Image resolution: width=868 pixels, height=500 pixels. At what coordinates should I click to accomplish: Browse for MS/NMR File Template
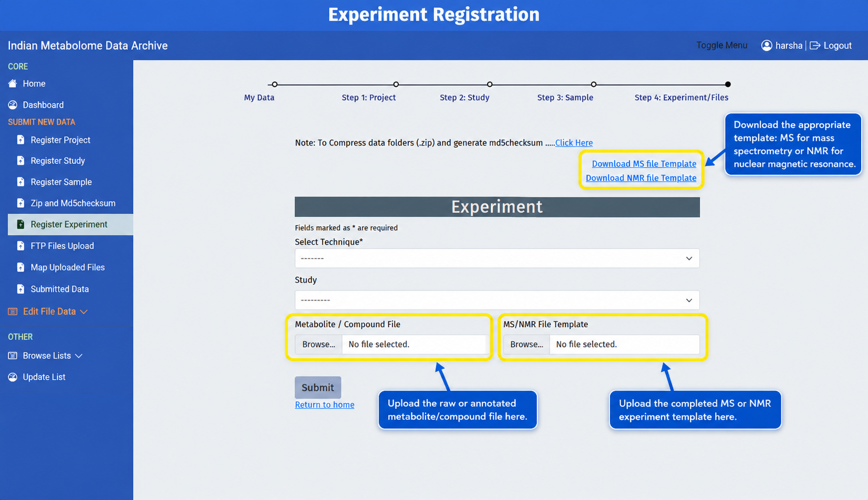pyautogui.click(x=526, y=345)
